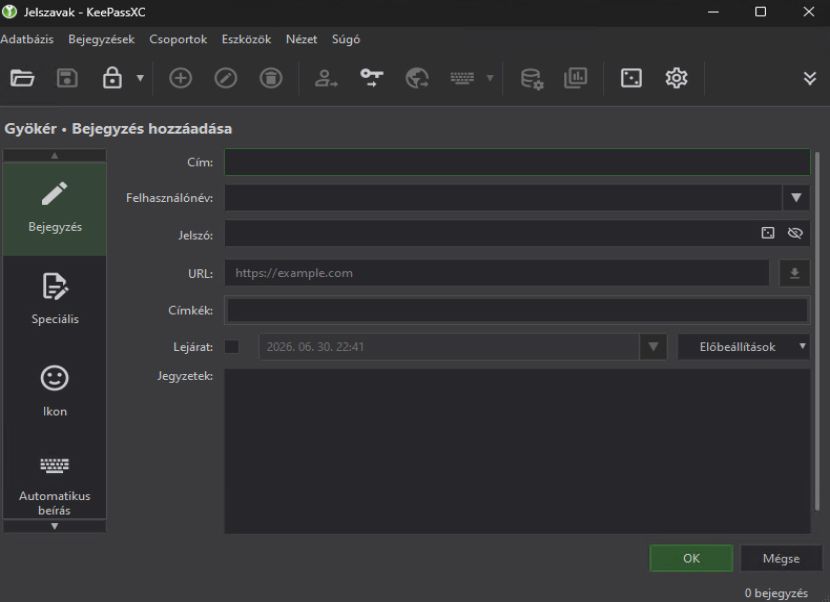The width and height of the screenshot is (830, 602).
Task: Switch to Automatikus beírás section
Action: pos(55,484)
